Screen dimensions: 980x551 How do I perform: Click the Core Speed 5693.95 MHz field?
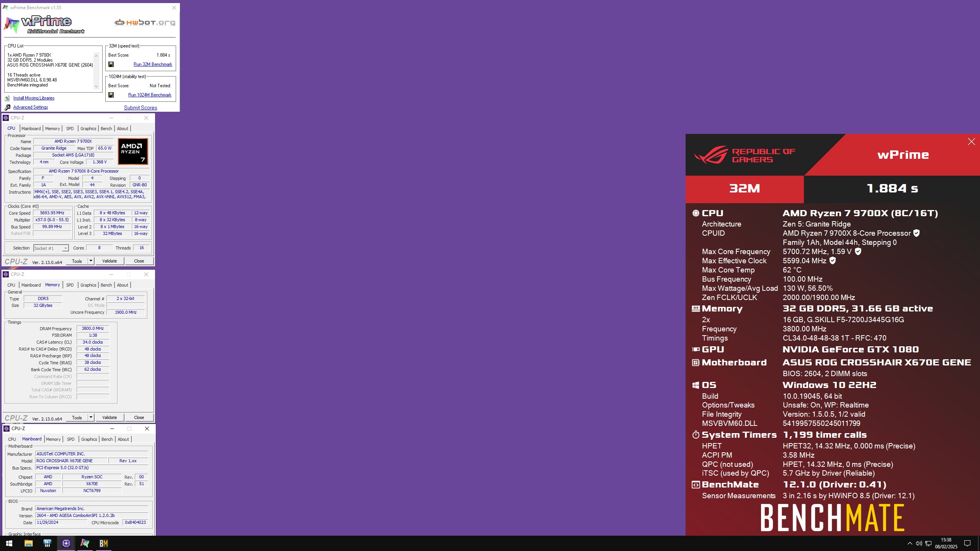point(52,213)
